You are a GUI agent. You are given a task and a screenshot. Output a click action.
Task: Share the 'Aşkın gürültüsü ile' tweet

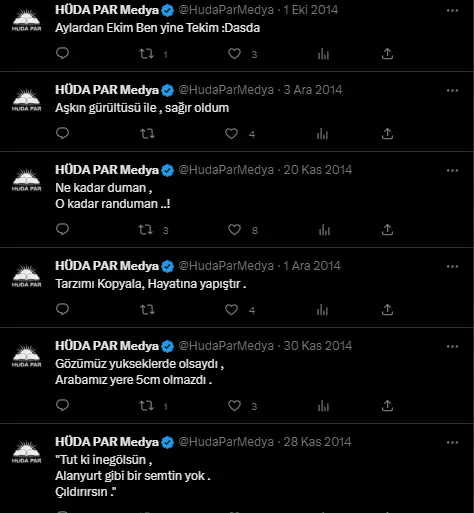pyautogui.click(x=387, y=134)
